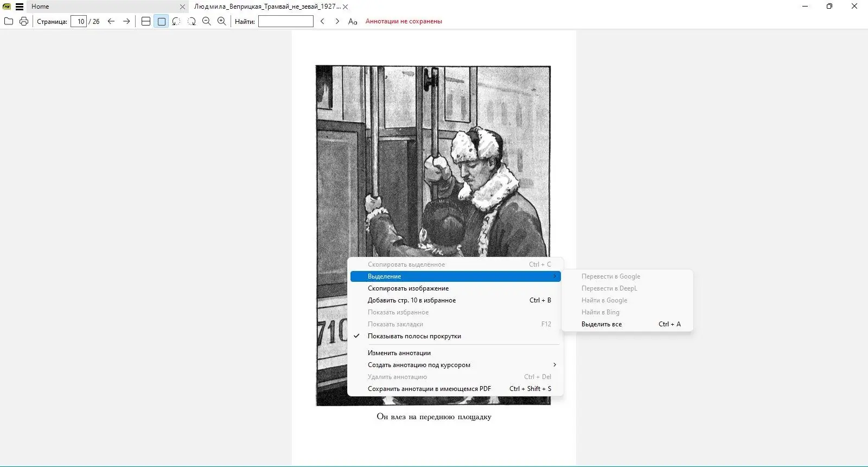This screenshot has width=868, height=467.
Task: Close the Home tab
Action: coord(182,7)
